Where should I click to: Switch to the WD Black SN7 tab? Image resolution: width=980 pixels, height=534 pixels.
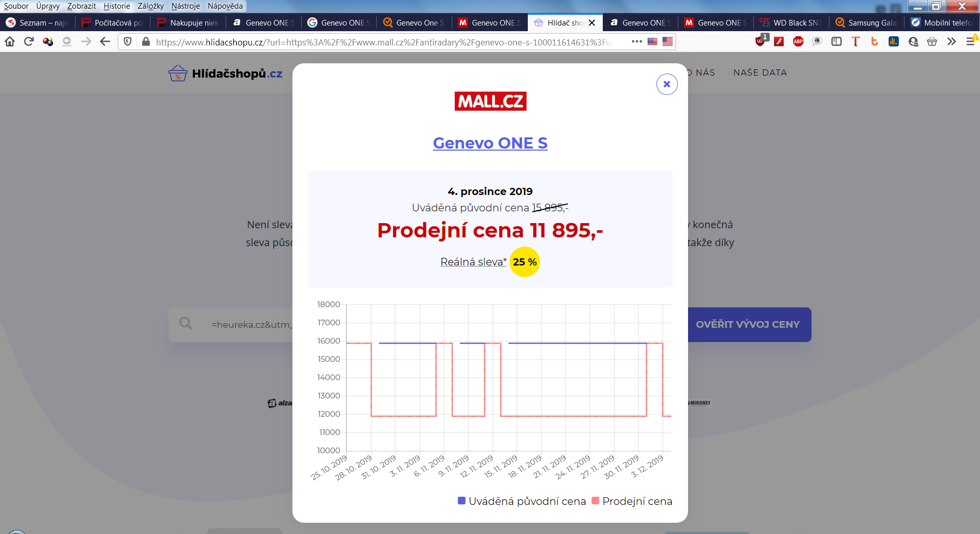792,23
